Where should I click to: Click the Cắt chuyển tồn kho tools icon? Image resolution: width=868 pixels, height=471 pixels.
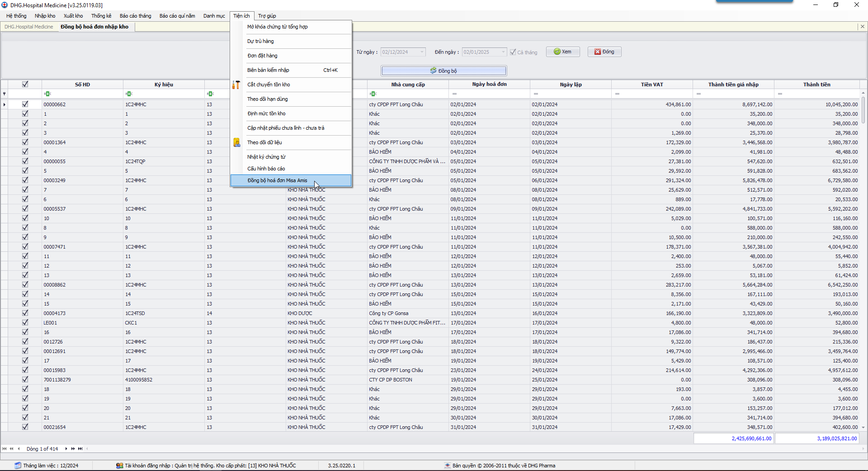[x=236, y=85]
